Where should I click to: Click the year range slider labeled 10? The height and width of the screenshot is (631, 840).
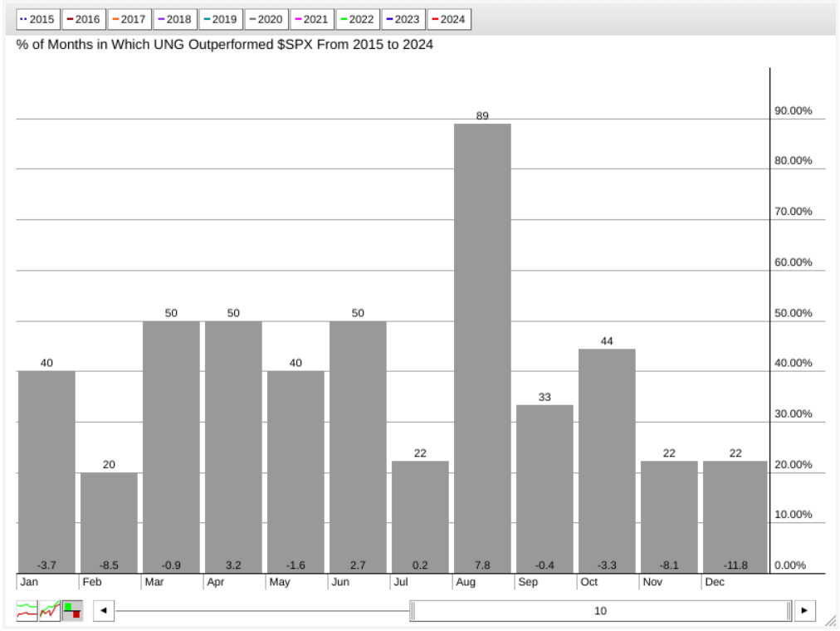[x=600, y=611]
